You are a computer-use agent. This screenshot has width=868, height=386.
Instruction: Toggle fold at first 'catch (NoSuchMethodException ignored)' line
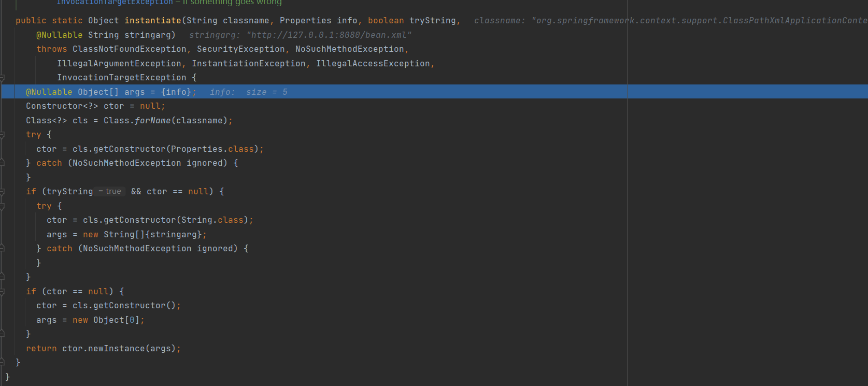coord(2,163)
